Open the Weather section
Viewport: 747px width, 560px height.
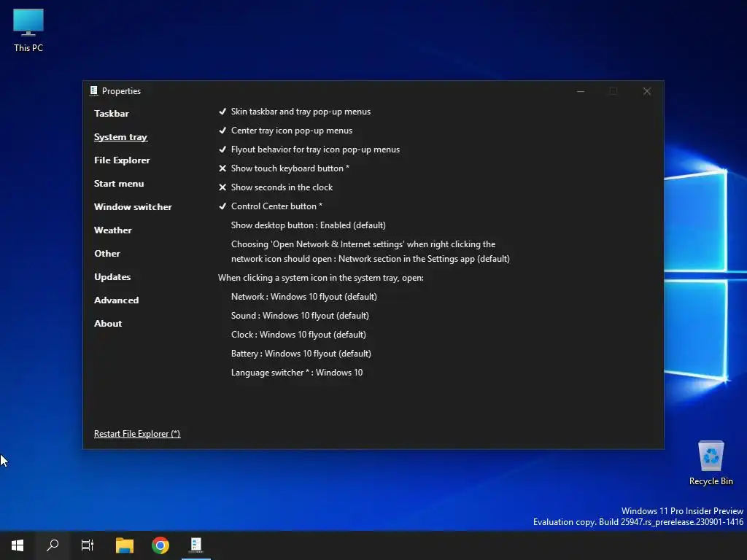(x=113, y=230)
